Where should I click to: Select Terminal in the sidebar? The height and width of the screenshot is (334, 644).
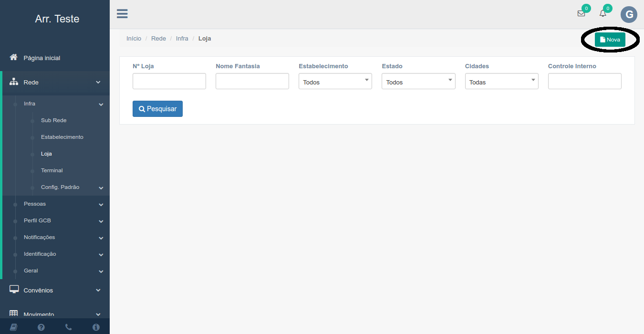52,170
